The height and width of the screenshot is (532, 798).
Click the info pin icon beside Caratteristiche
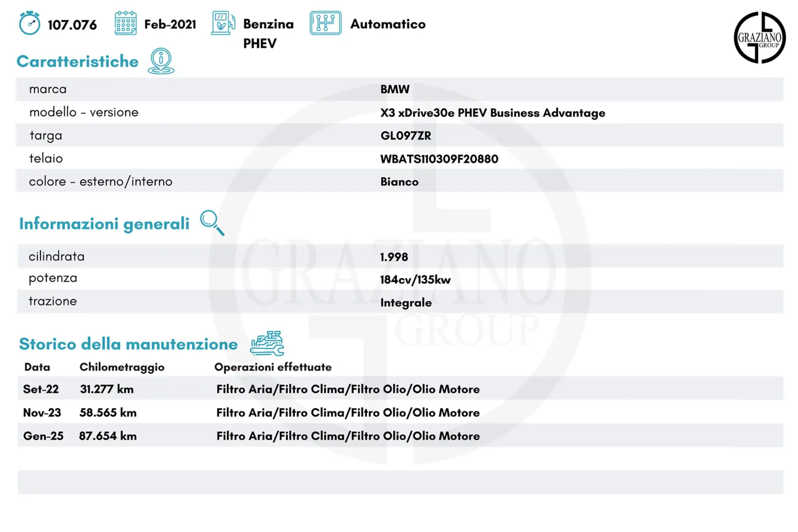click(161, 62)
